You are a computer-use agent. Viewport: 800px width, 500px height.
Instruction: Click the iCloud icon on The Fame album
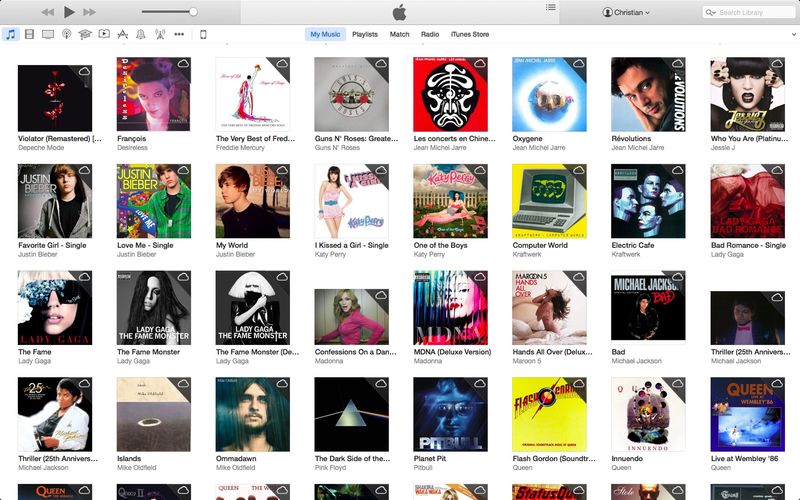(x=84, y=277)
